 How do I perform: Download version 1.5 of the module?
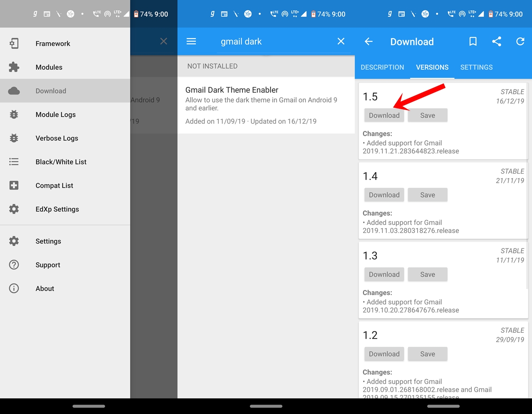pos(384,115)
